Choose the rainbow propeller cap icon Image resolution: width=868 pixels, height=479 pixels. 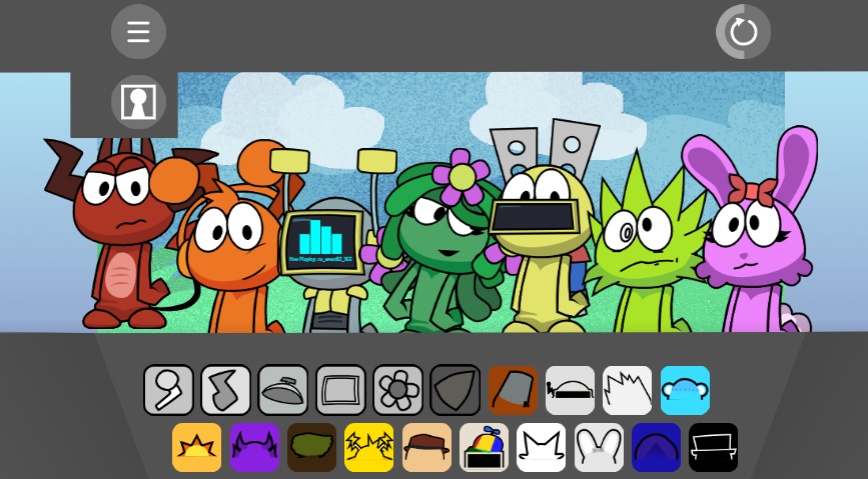click(484, 447)
